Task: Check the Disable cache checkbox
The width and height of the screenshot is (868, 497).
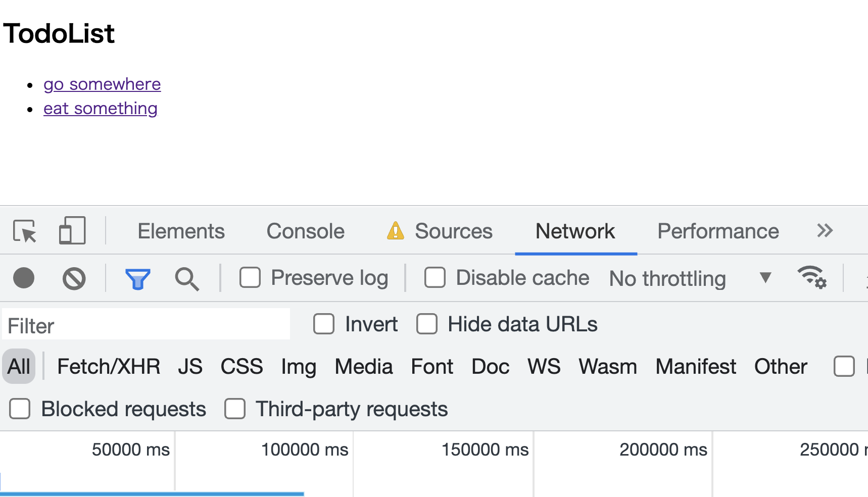Action: point(435,278)
